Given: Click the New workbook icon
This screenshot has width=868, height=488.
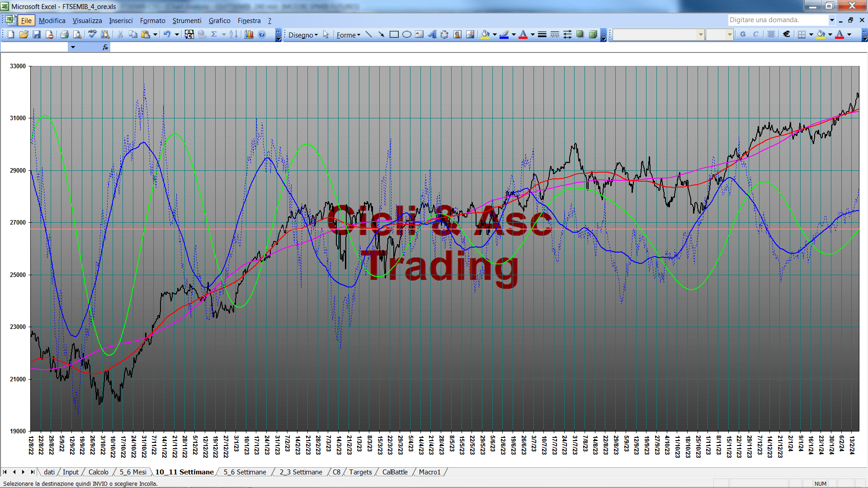Looking at the screenshot, I should point(11,34).
